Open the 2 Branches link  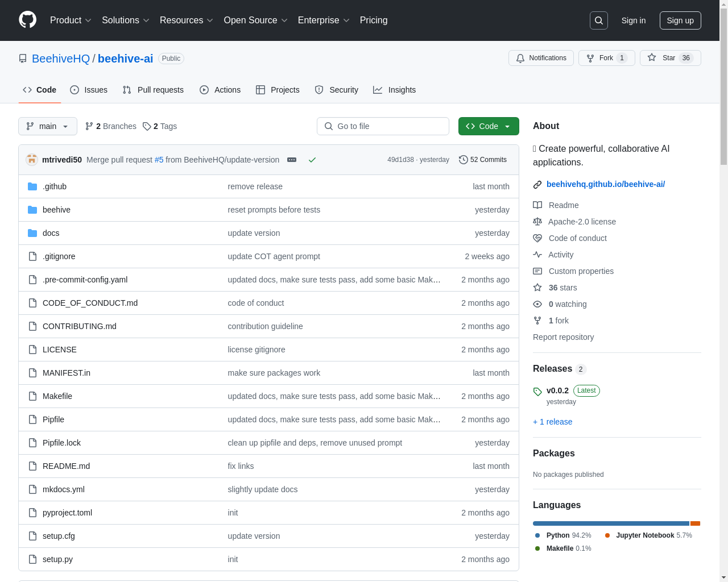tap(111, 126)
